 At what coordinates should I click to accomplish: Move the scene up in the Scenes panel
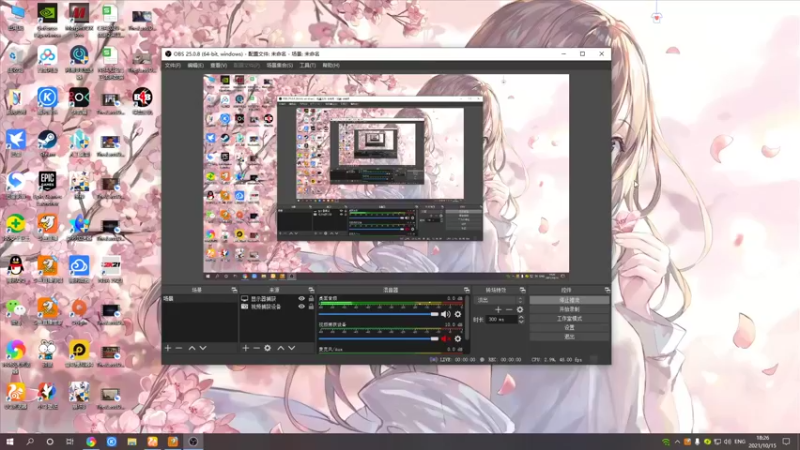192,348
